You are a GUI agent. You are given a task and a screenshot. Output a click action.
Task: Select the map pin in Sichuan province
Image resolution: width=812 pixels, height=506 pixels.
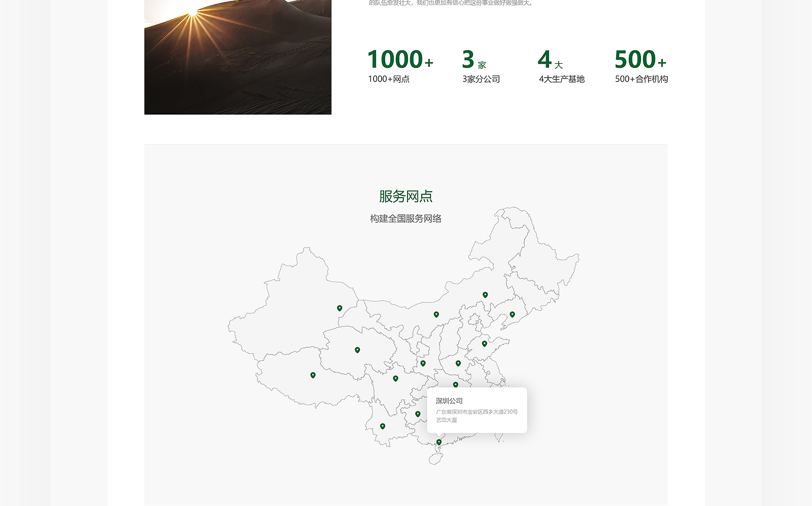395,378
